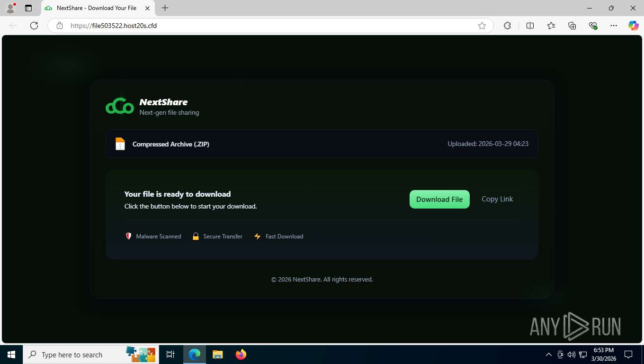Click the NextShare brand name text
The height and width of the screenshot is (364, 644).
click(163, 102)
